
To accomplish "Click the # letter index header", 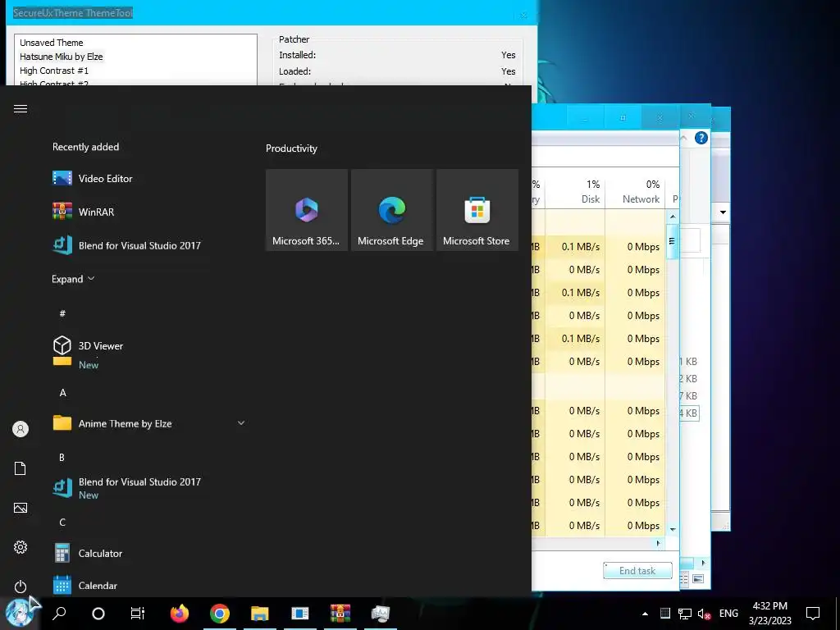I will pyautogui.click(x=62, y=313).
